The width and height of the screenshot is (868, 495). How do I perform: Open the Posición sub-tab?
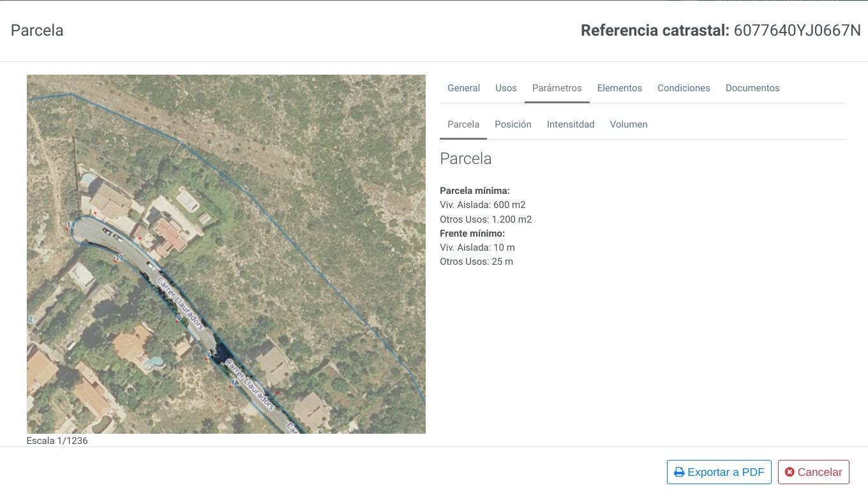(513, 124)
